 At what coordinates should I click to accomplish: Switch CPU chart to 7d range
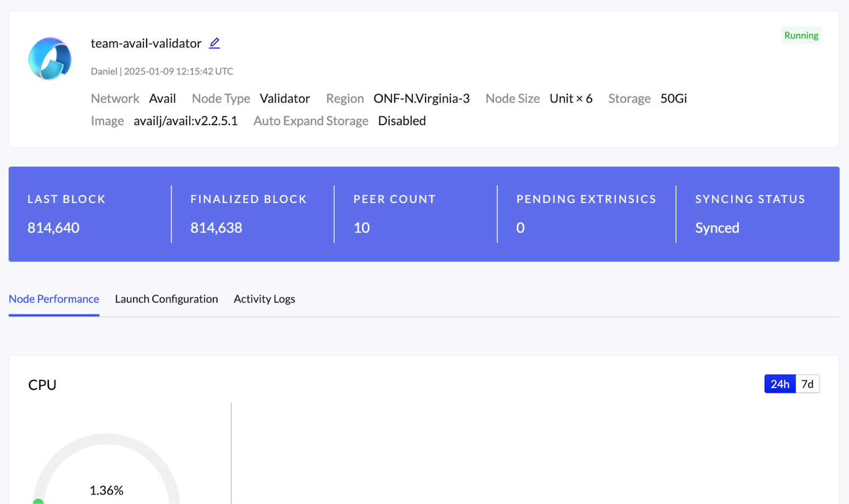(807, 384)
